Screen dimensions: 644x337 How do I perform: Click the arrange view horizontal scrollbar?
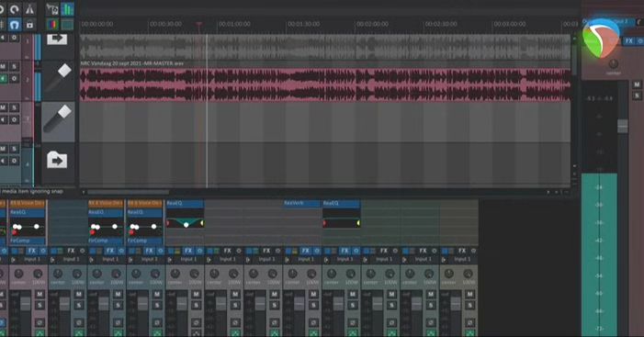[x=128, y=192]
